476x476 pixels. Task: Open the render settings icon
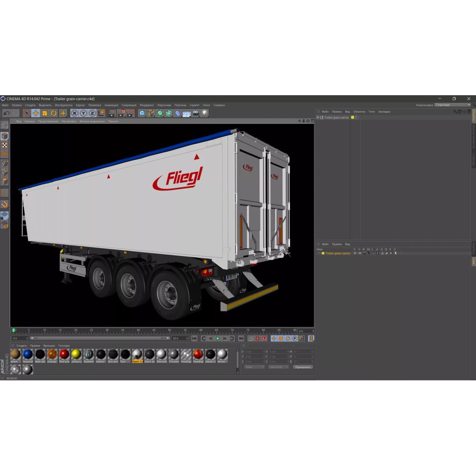[x=130, y=113]
